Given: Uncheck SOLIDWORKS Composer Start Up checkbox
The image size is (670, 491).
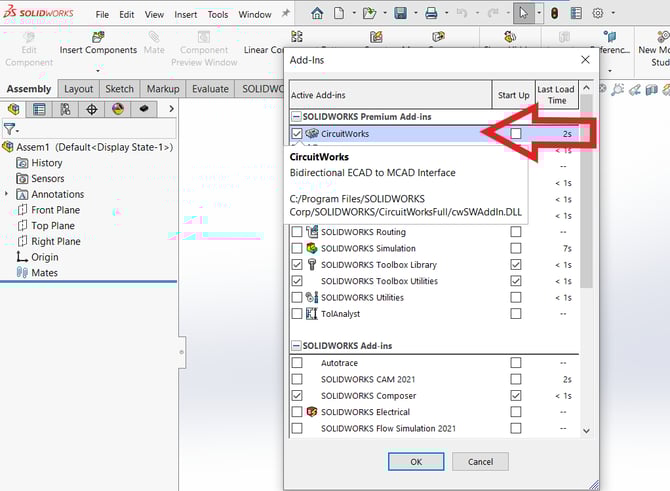Looking at the screenshot, I should tap(516, 396).
